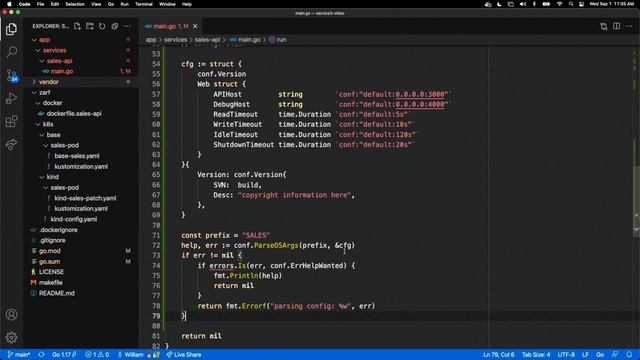Select language mode Go in status bar
This screenshot has height=360, width=640.
(x=600, y=355)
